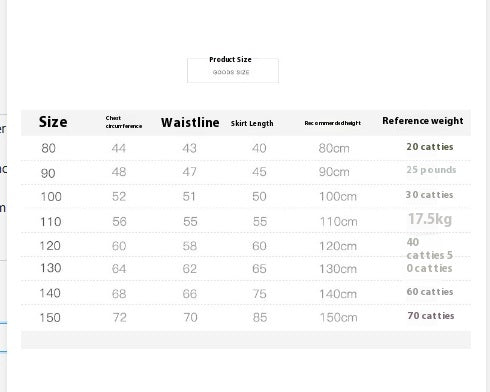Click the Waistline column header
The image size is (490, 392).
[x=190, y=122]
